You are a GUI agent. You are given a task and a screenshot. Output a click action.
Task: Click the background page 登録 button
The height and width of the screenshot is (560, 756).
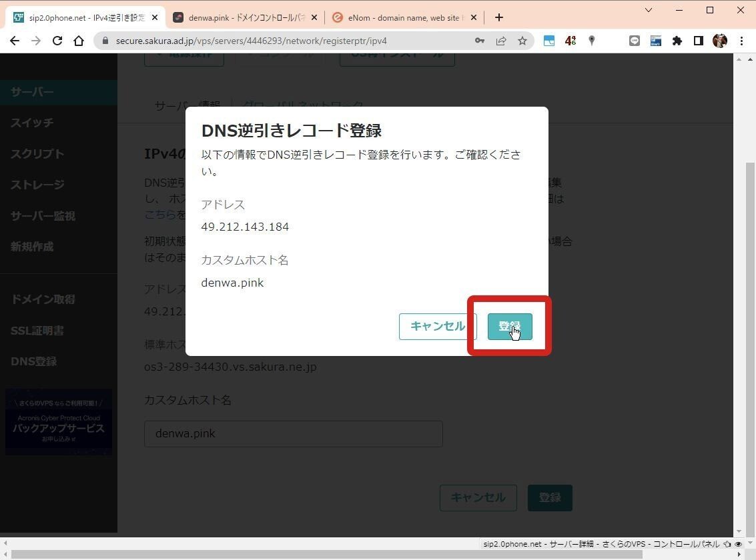pos(550,498)
